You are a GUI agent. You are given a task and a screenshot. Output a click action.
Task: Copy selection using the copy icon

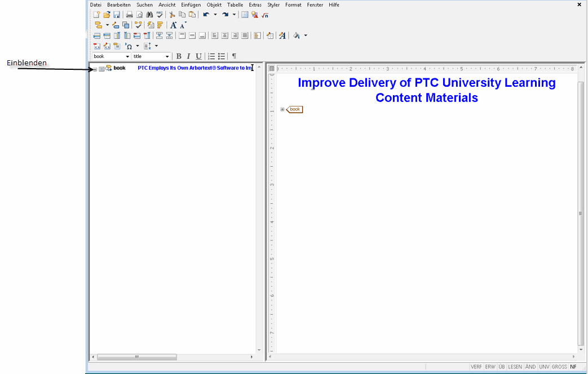click(x=182, y=15)
